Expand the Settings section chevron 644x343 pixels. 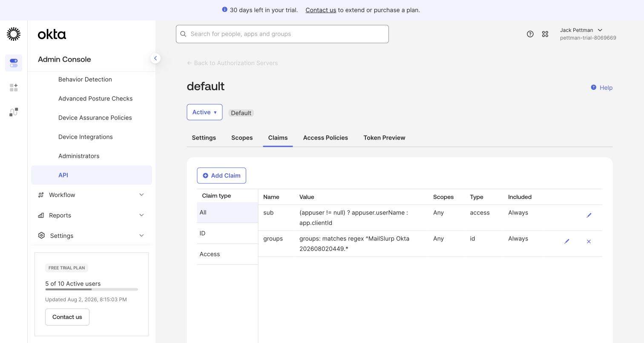(x=142, y=235)
